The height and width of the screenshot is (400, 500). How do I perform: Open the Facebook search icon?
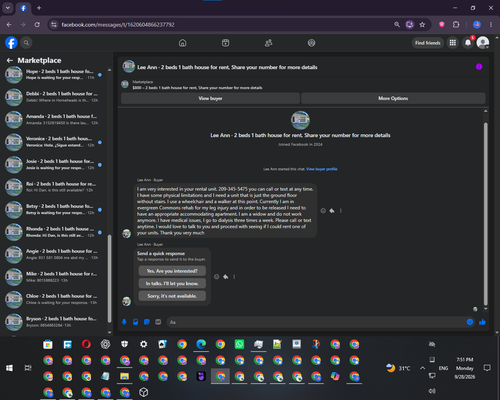pyautogui.click(x=26, y=43)
